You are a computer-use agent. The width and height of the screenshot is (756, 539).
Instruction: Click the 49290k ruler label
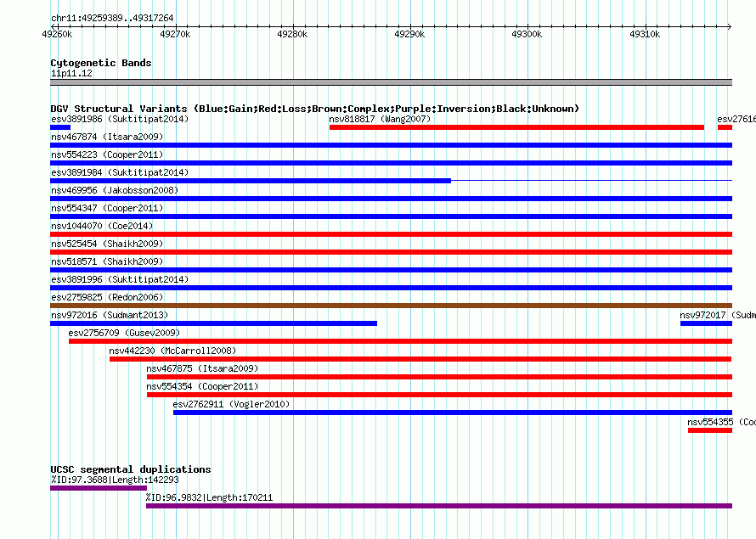click(x=409, y=34)
